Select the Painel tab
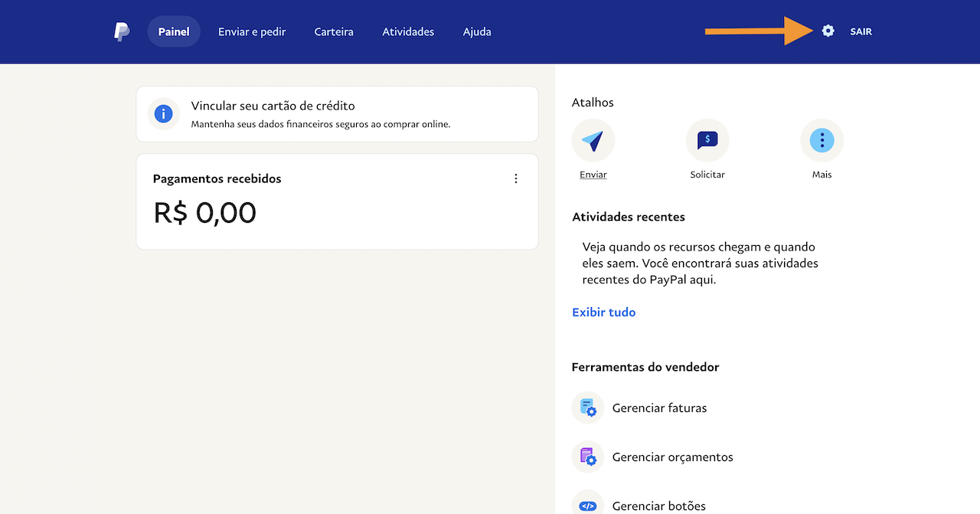This screenshot has height=514, width=980. (x=174, y=31)
